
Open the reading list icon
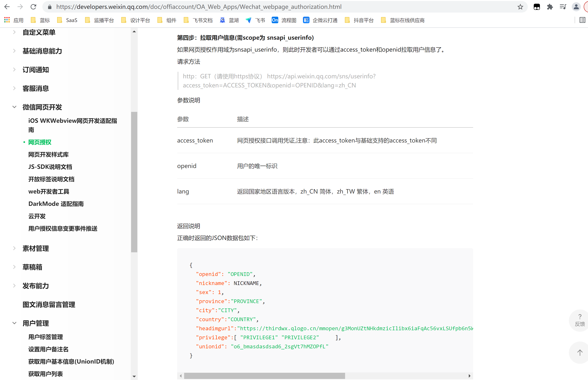582,20
